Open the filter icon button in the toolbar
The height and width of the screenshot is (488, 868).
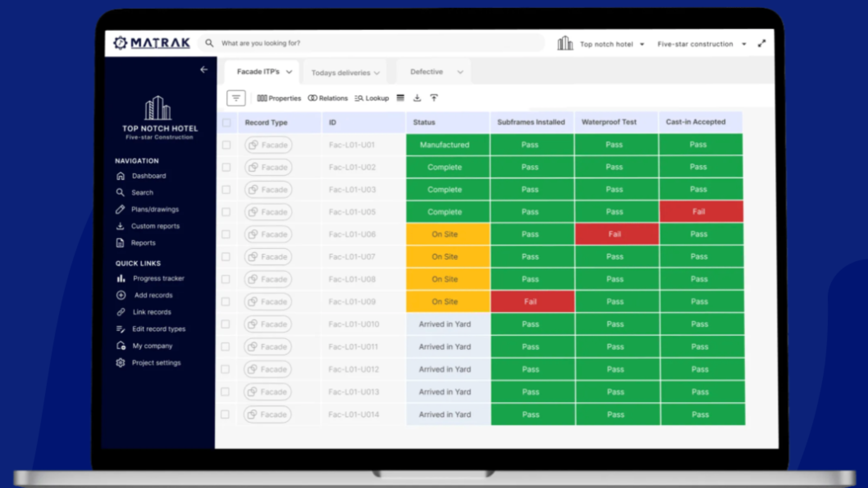point(236,98)
